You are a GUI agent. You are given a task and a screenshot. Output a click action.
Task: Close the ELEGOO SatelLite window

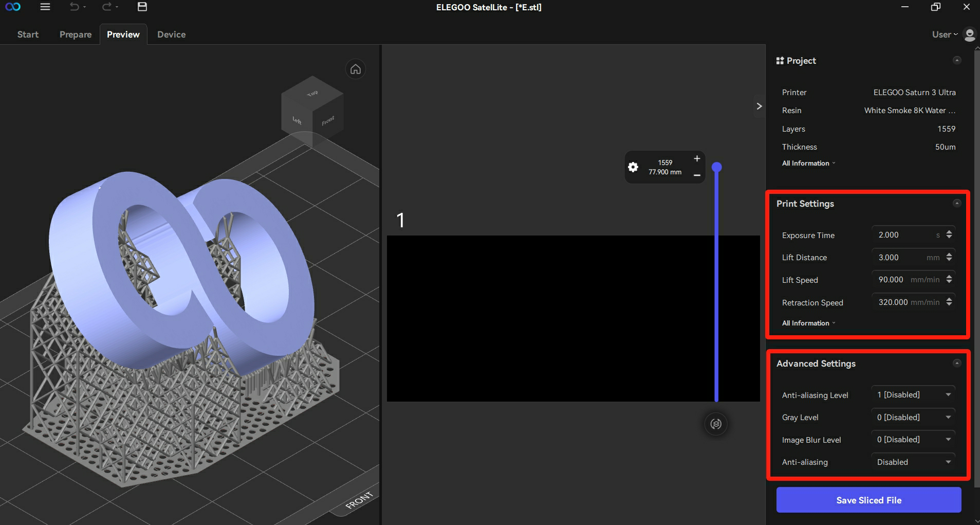[966, 7]
